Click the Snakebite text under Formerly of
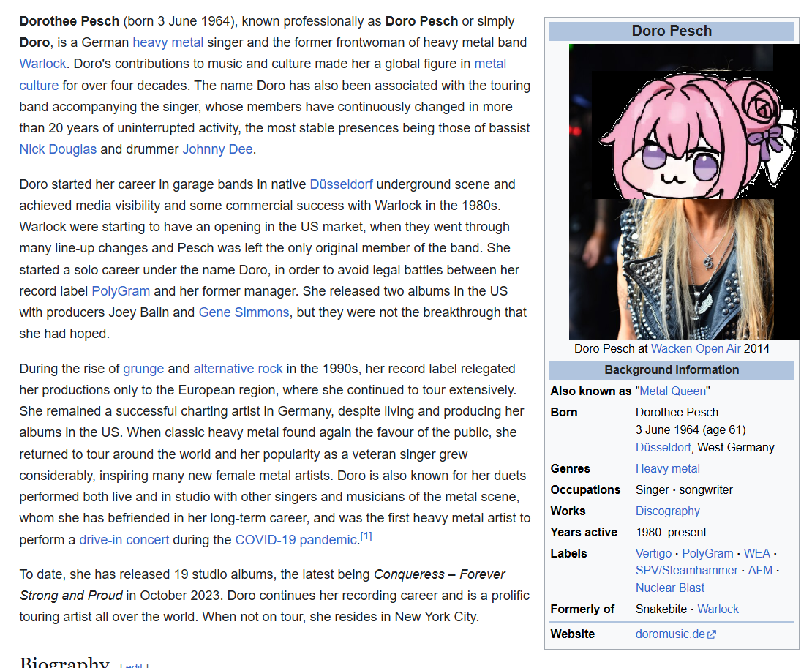The height and width of the screenshot is (668, 812). [x=661, y=609]
